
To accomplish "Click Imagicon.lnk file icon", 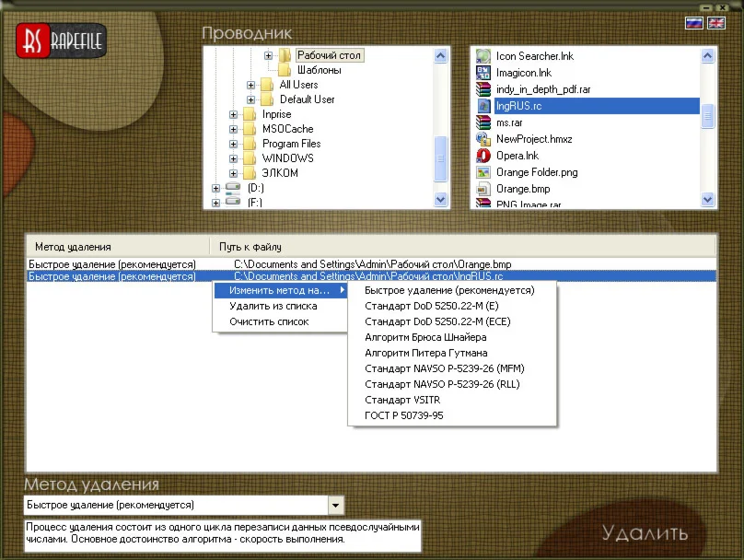I will pyautogui.click(x=483, y=73).
